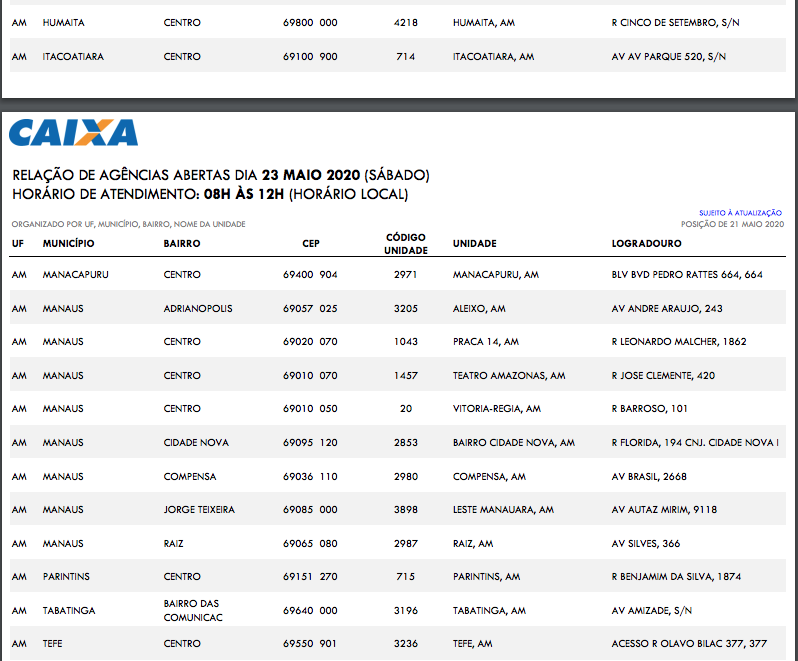Click the ADRIANOPOLIS bairro cell

point(198,309)
